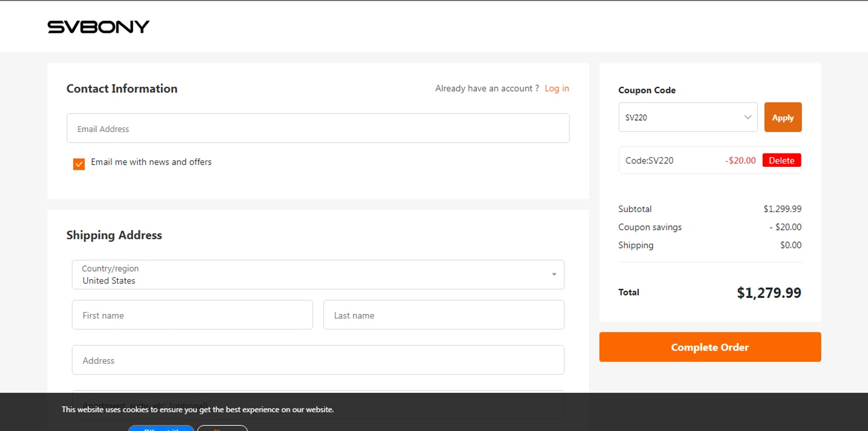The width and height of the screenshot is (868, 431).
Task: Click the SVBONY logo
Action: tap(98, 27)
